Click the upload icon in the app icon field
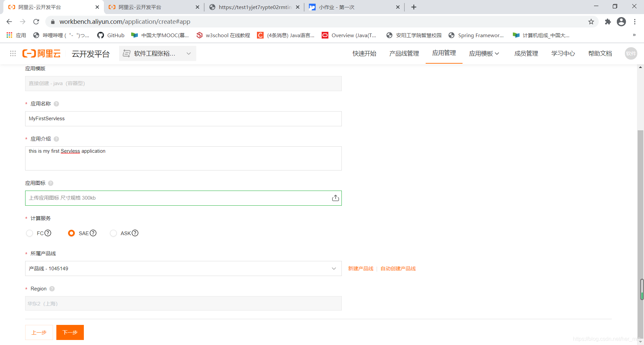 point(335,198)
